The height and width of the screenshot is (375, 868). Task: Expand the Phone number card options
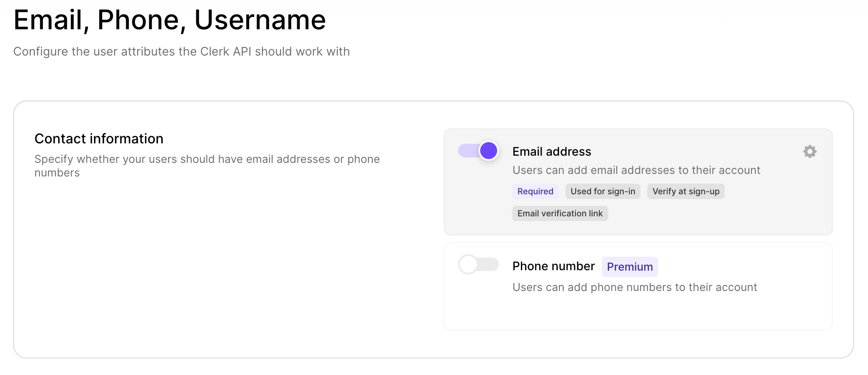(637, 286)
